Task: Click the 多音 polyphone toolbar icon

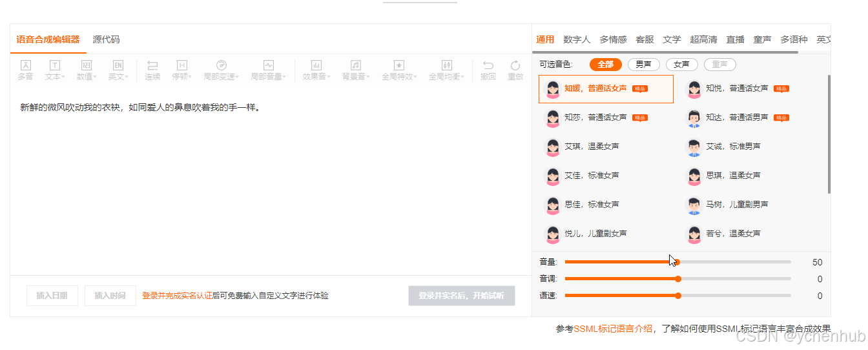Action: (25, 70)
